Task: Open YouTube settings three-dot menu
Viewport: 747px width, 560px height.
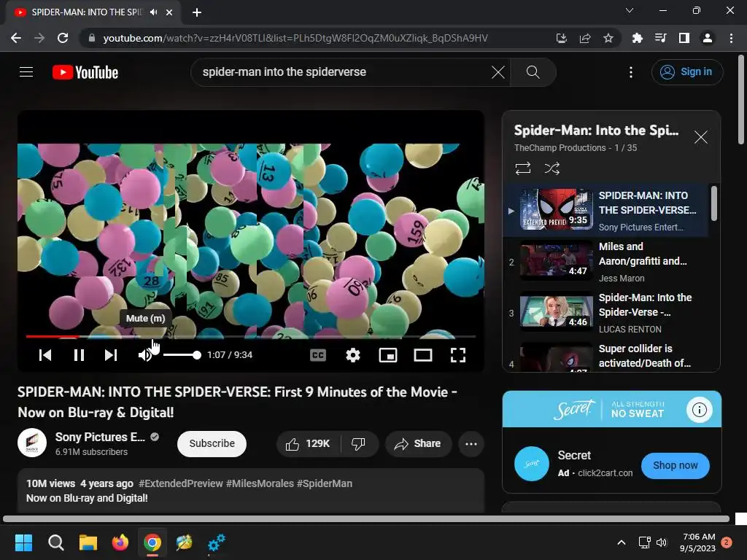Action: [x=631, y=72]
